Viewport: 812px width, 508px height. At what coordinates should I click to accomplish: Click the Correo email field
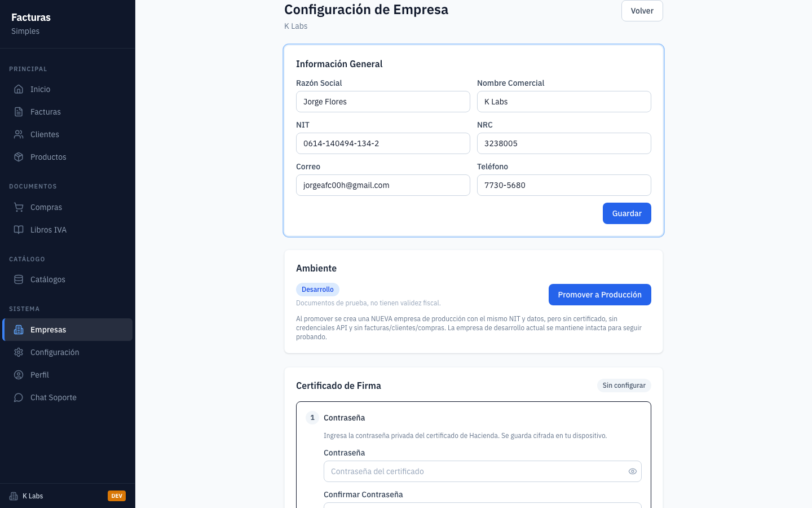[383, 185]
